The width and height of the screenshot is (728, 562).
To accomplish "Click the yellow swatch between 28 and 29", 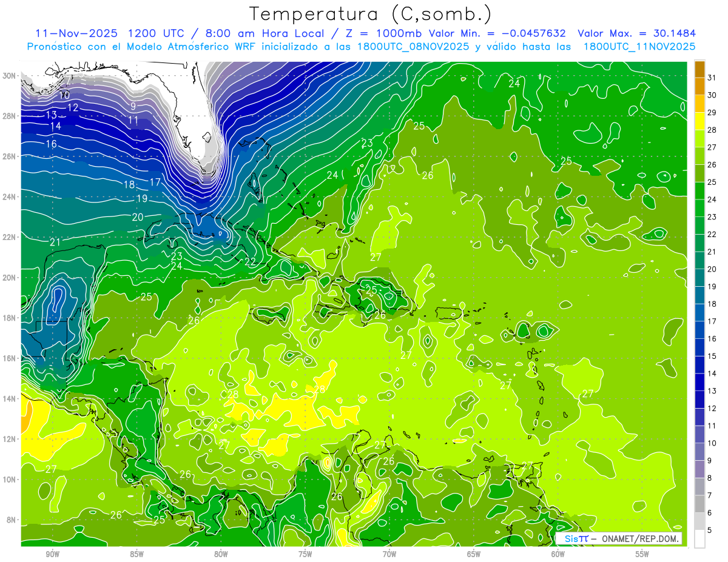I will point(699,121).
